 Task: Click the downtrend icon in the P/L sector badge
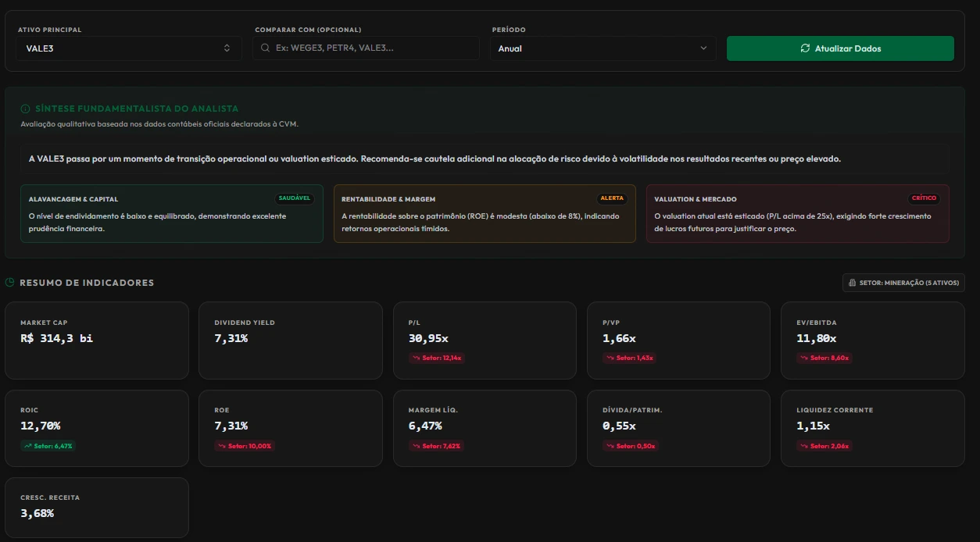[417, 358]
